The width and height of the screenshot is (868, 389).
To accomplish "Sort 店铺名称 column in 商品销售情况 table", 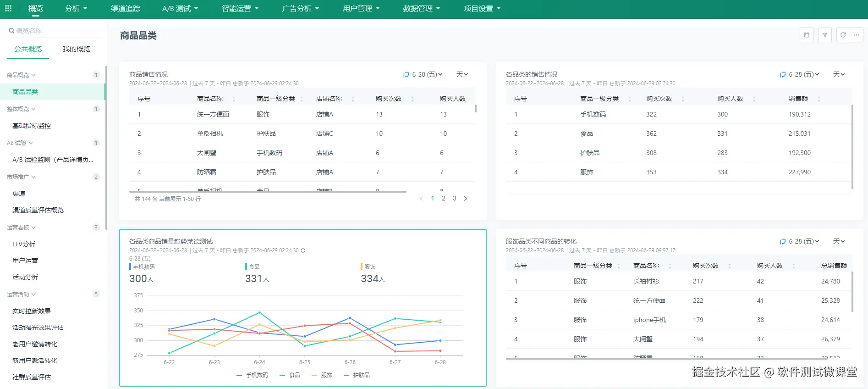I will tap(353, 99).
